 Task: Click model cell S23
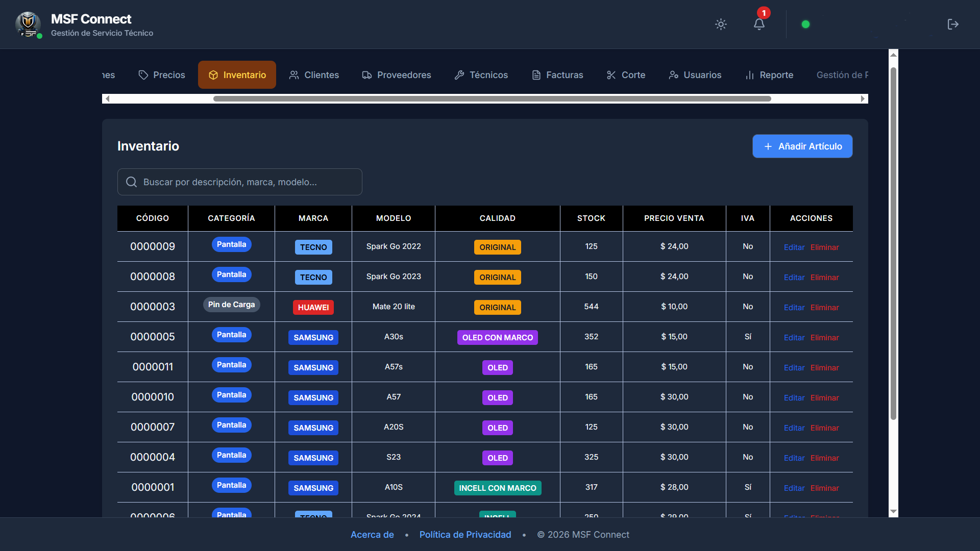[x=394, y=457]
